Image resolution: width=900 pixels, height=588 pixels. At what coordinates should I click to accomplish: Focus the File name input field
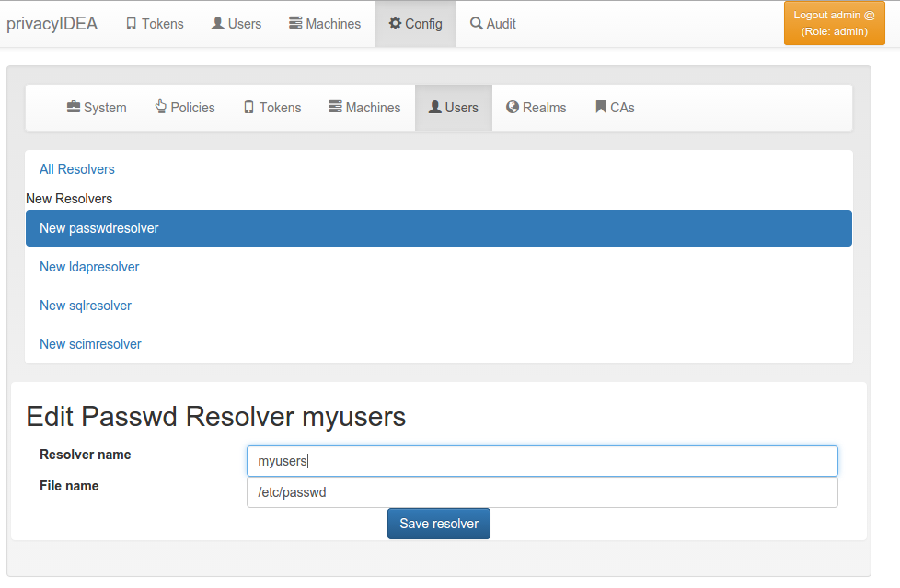(542, 492)
